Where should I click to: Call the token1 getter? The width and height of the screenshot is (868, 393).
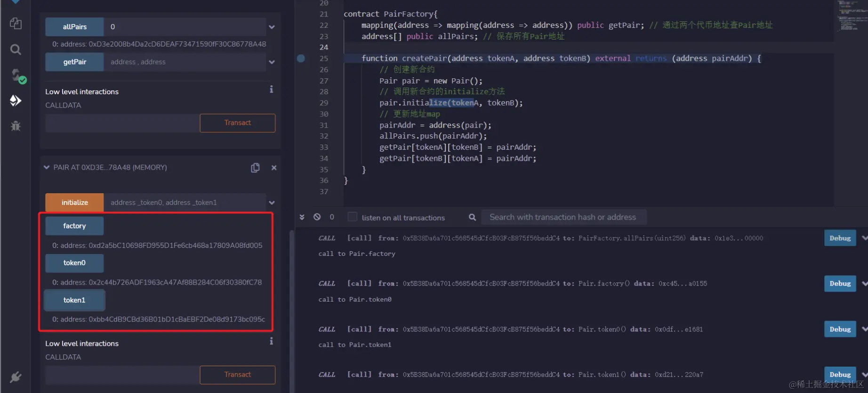(74, 300)
